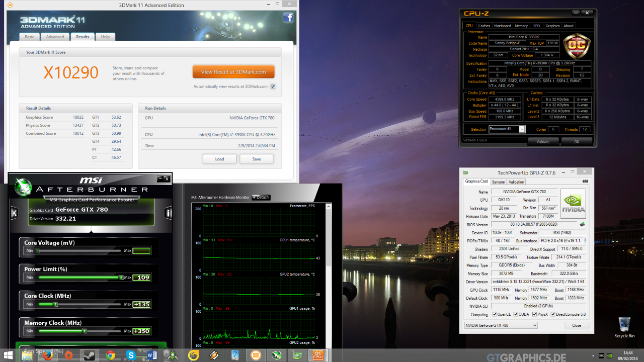Viewport: 644px width, 362px height.
Task: Open the SPD tab in CPU-Z
Action: [536, 26]
